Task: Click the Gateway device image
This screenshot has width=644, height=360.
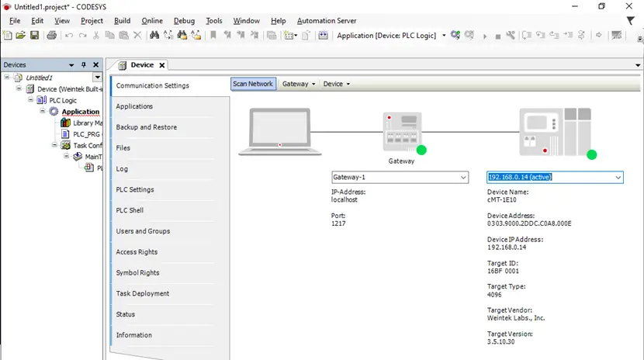Action: coord(403,132)
